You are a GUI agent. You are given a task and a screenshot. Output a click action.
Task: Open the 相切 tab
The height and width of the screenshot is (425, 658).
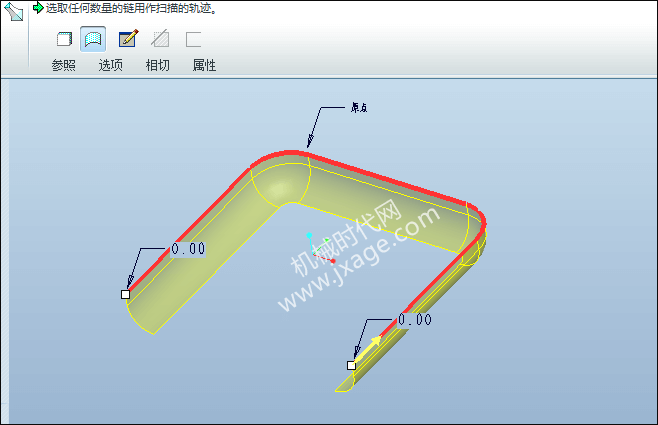point(157,65)
